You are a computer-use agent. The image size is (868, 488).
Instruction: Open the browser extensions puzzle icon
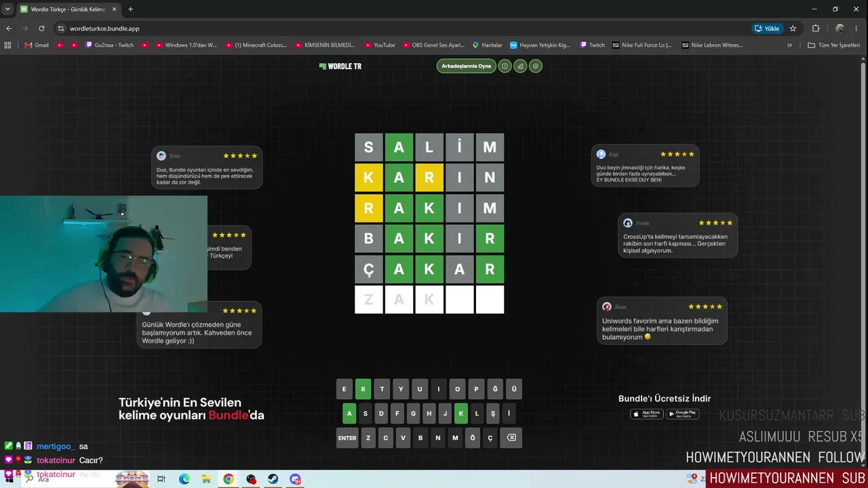pyautogui.click(x=816, y=28)
